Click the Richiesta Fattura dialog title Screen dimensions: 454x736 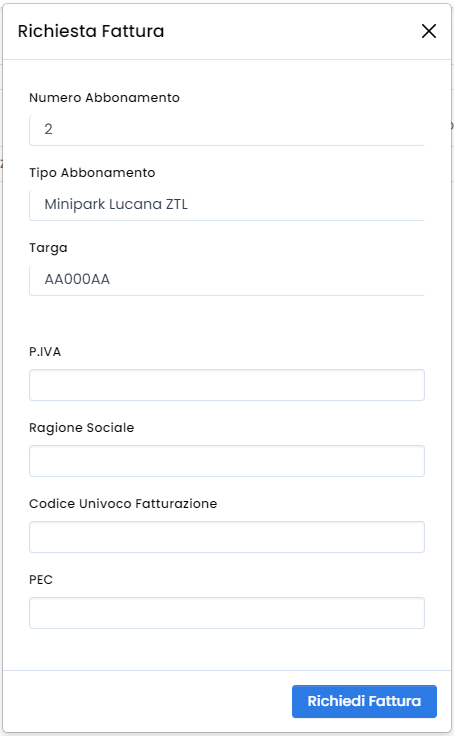[91, 31]
